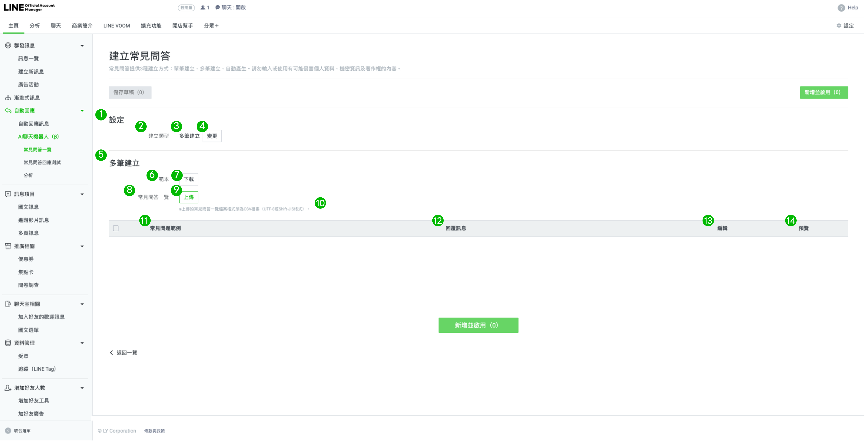868x441 pixels.
Task: Collapse the 聊天室相關 section arrow
Action: 82,304
